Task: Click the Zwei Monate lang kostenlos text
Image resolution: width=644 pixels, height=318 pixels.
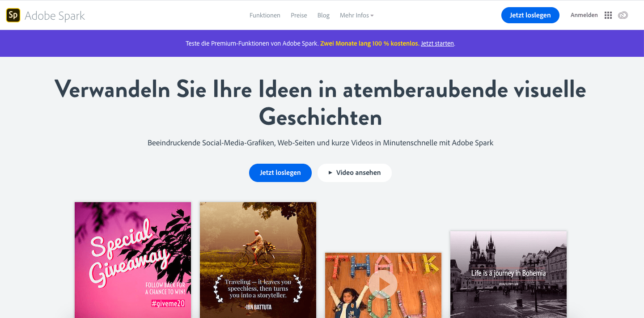Action: tap(370, 43)
